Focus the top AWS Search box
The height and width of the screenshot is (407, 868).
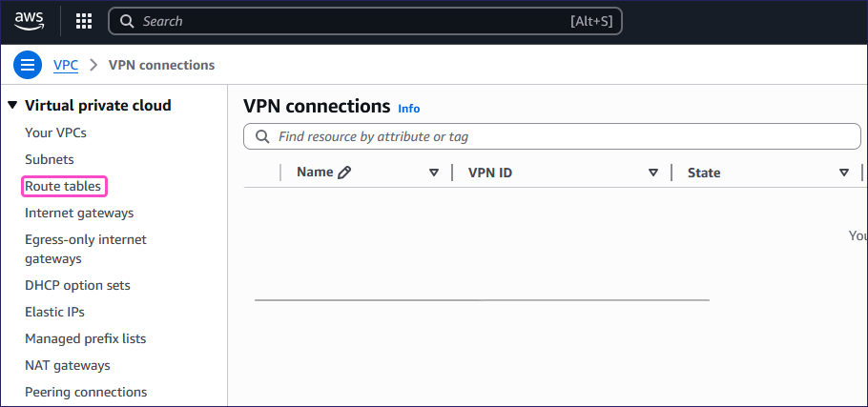tap(353, 21)
